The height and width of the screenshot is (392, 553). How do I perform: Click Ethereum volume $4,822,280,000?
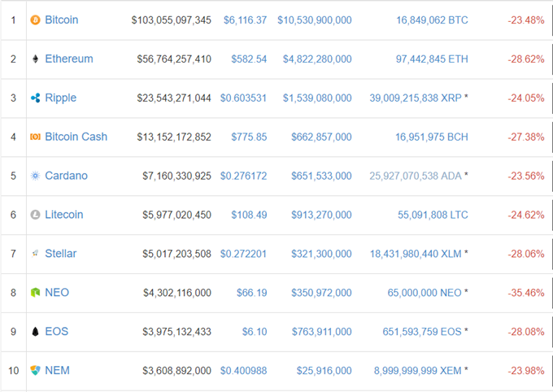317,59
